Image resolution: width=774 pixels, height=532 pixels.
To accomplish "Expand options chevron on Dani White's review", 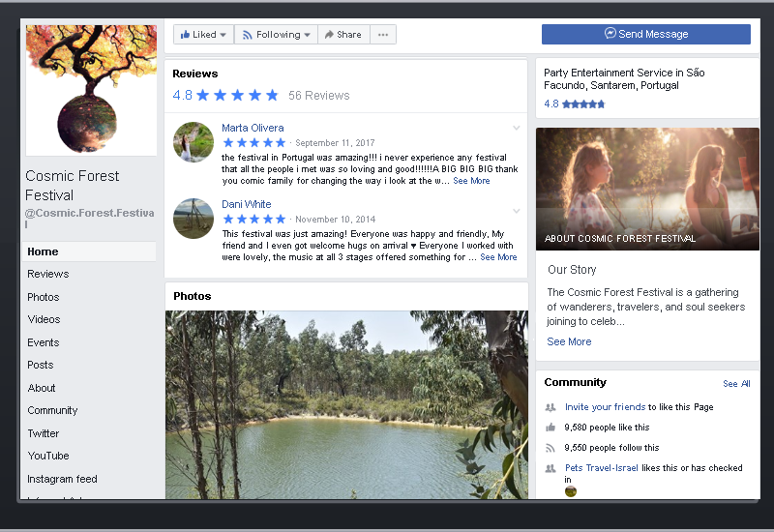I will tap(517, 211).
